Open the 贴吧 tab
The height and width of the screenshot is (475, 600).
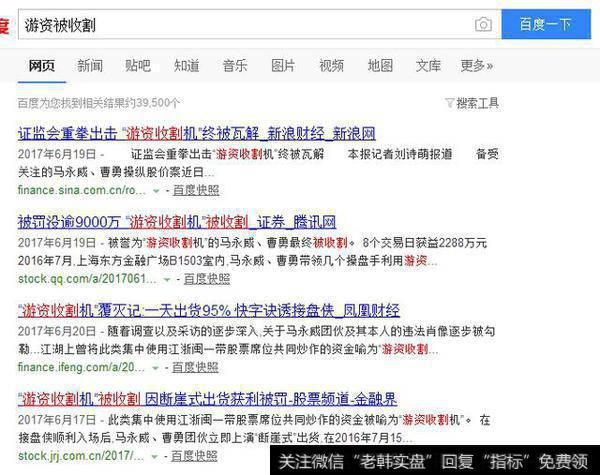pos(138,65)
